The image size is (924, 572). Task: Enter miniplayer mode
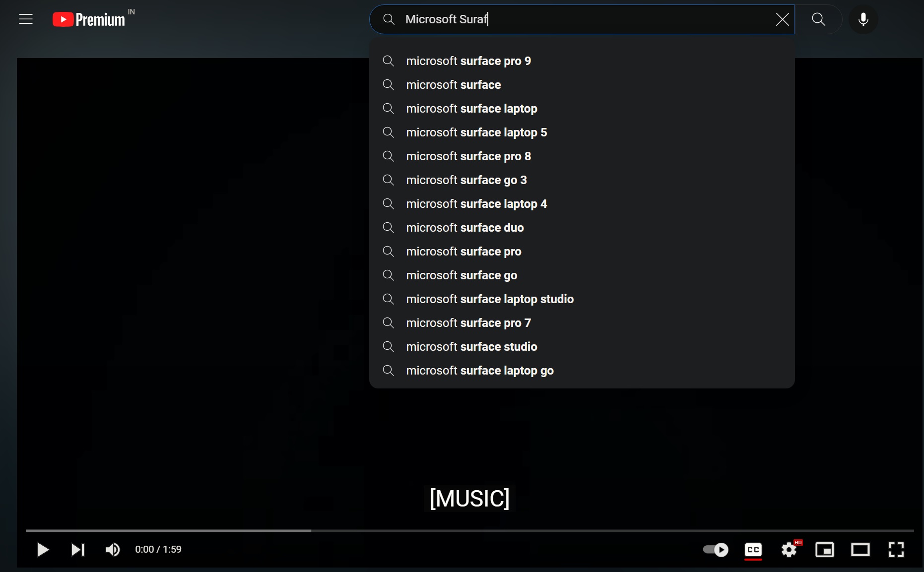825,550
